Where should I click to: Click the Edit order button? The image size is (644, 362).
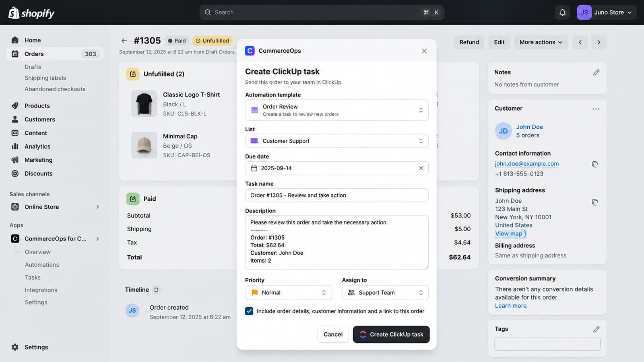(499, 42)
